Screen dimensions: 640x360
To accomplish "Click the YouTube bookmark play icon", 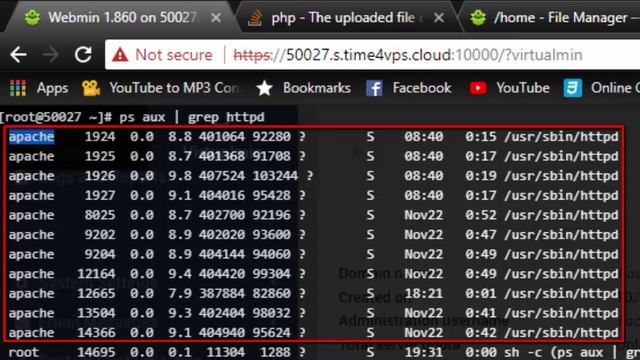I will point(478,88).
